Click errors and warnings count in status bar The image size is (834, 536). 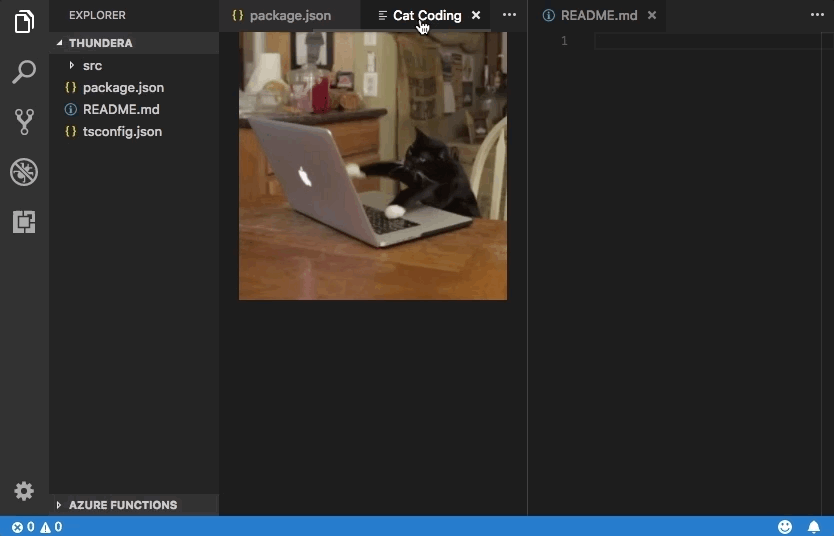tap(37, 527)
